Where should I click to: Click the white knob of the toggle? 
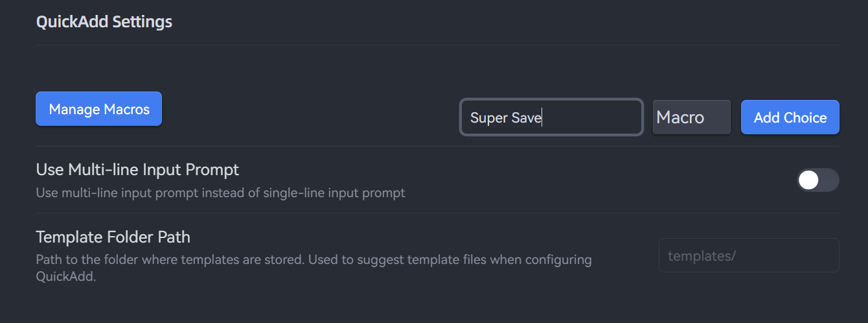[808, 180]
